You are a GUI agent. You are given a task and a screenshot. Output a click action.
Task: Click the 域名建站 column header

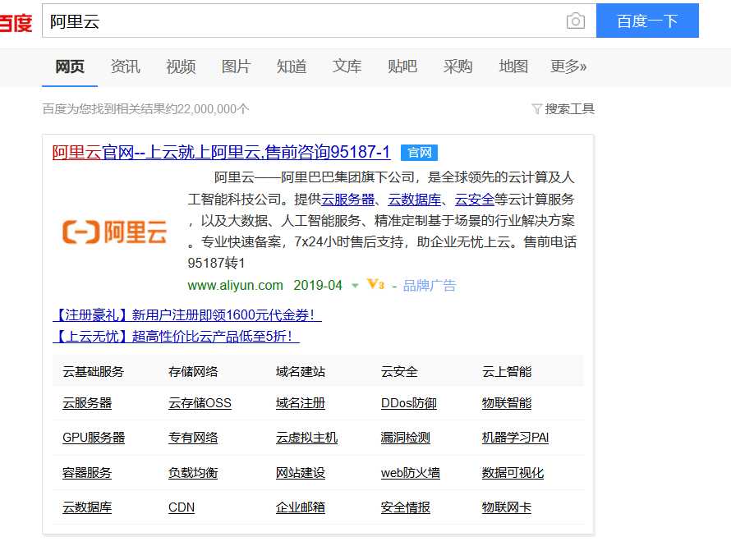(301, 372)
